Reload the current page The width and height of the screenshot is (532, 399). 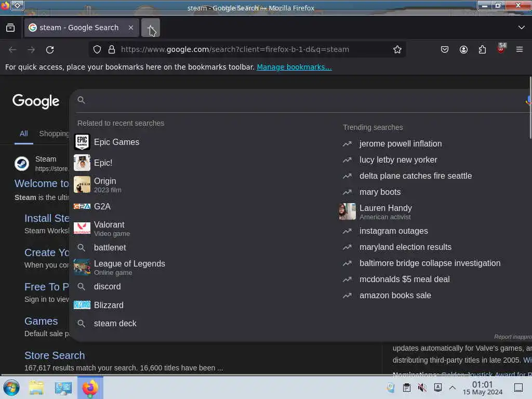(50, 49)
